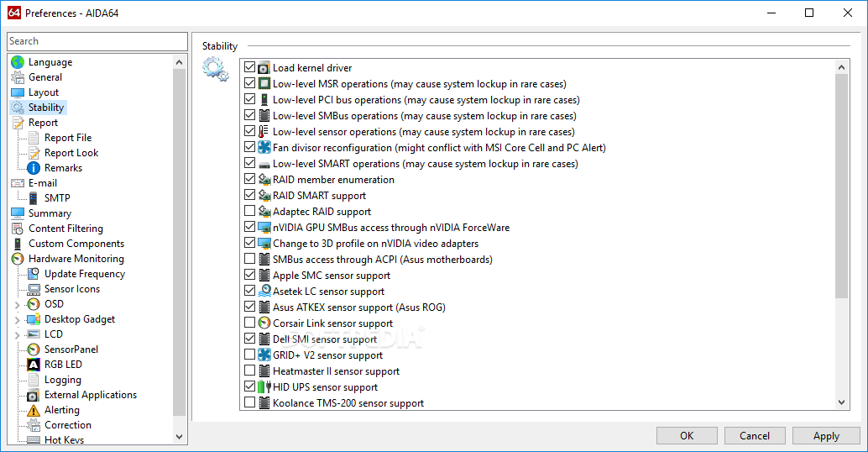Select Correction in the tree
This screenshot has width=868, height=452.
[x=68, y=425]
